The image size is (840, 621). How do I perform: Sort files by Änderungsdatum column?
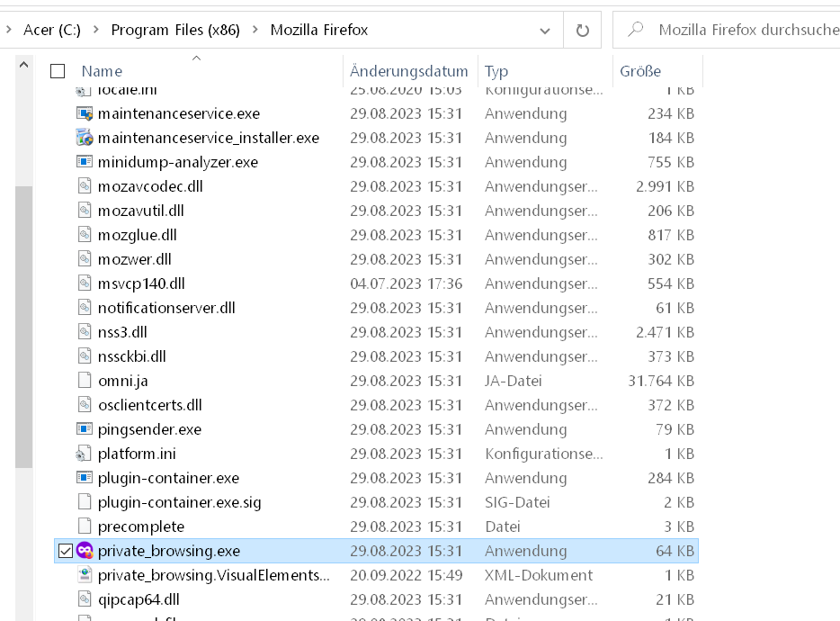408,71
